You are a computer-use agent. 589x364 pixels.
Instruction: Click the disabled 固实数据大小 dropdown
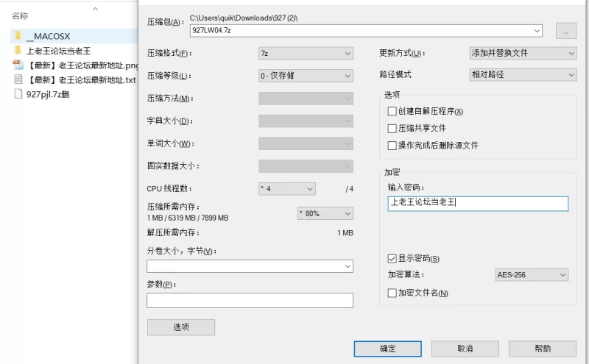(x=306, y=166)
